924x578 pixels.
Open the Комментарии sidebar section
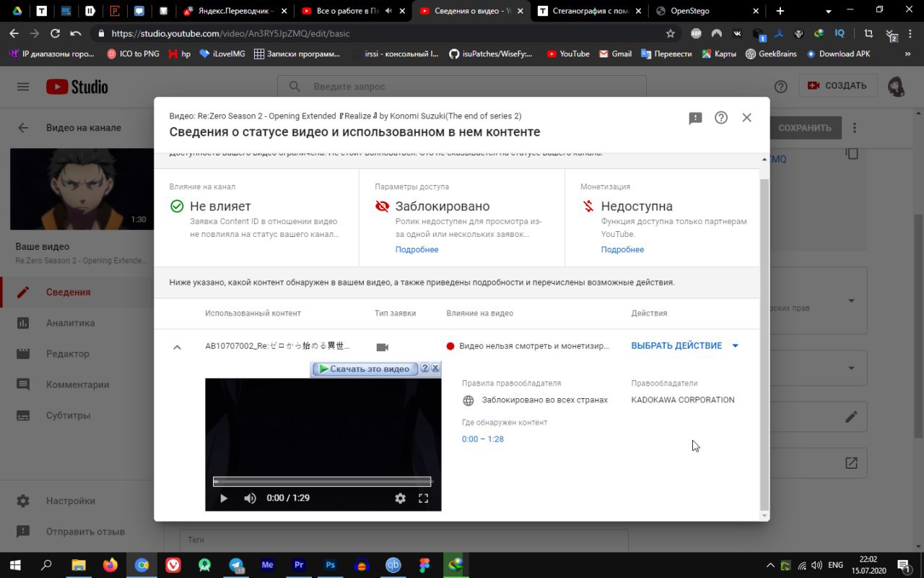[x=77, y=385]
